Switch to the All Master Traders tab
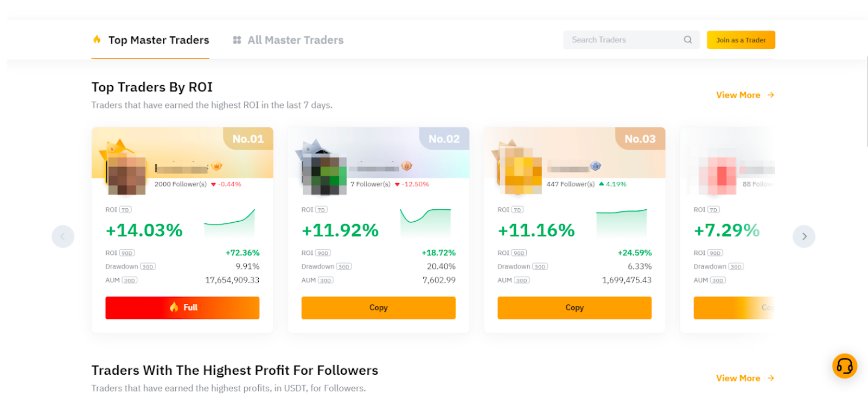The width and height of the screenshot is (868, 398). click(x=296, y=40)
